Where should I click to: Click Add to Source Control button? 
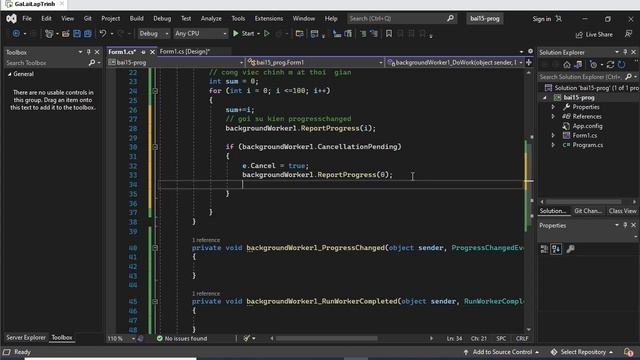501,352
